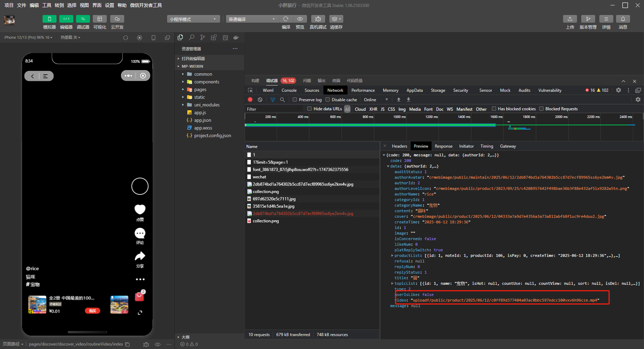This screenshot has height=349, width=644.
Task: Enable the Preserve log checkbox
Action: tap(295, 99)
